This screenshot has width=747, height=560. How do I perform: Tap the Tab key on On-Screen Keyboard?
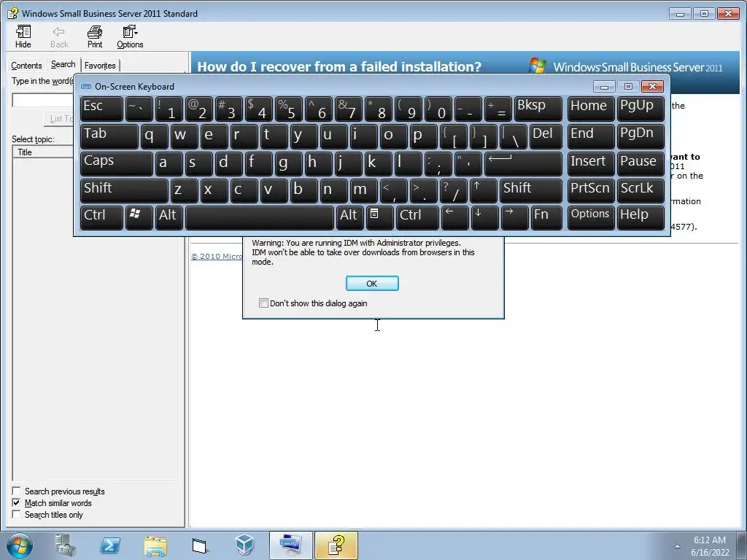pos(109,136)
